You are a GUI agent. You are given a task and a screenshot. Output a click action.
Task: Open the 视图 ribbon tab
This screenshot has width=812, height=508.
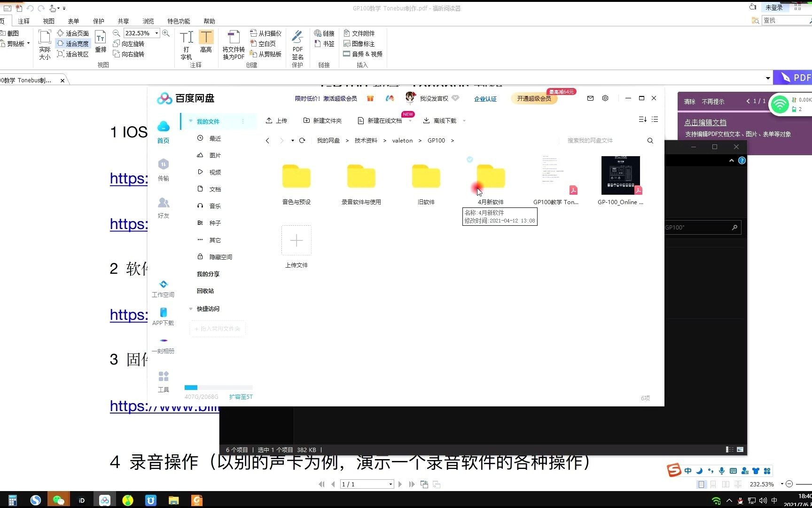[48, 21]
